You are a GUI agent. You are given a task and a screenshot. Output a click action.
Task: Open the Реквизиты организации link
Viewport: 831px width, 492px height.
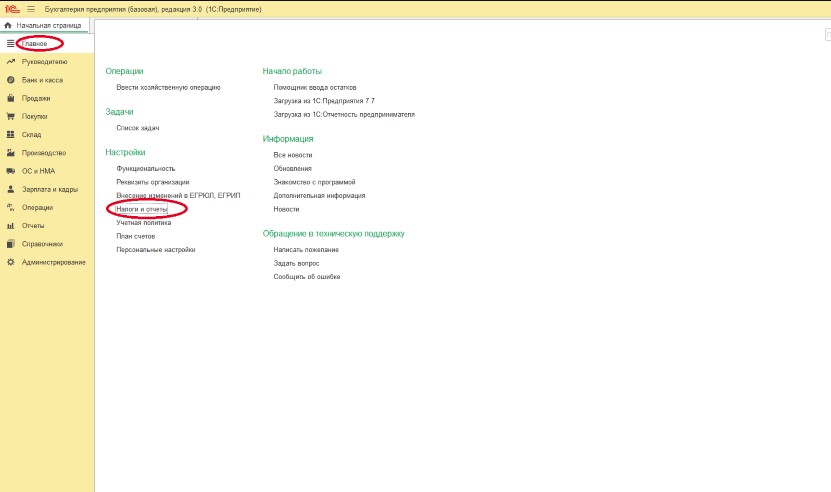(152, 182)
